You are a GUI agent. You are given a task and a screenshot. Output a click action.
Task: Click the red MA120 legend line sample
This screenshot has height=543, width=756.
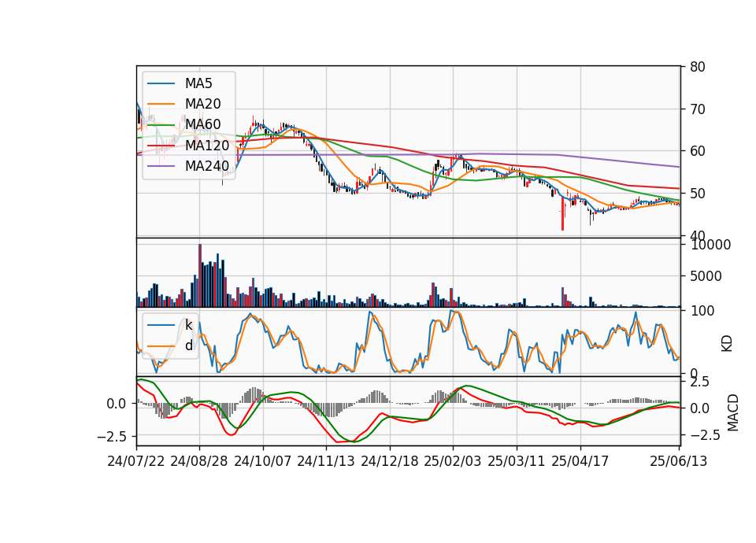pos(161,146)
